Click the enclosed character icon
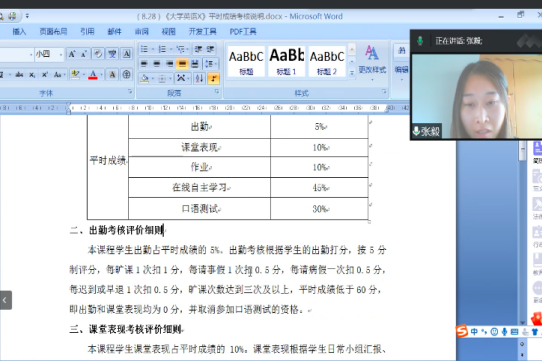The image size is (542, 362). [127, 75]
